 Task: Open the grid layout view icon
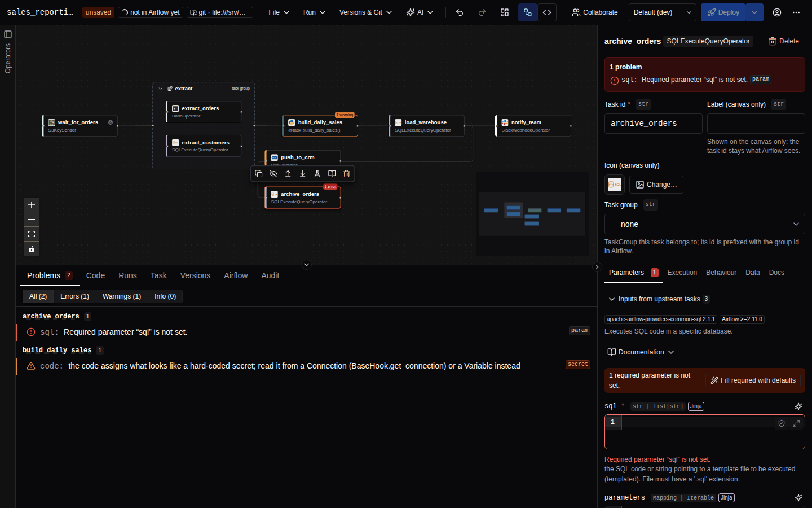(505, 12)
